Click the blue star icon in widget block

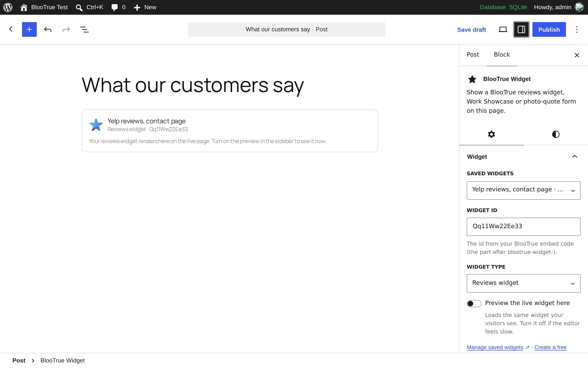click(x=96, y=125)
